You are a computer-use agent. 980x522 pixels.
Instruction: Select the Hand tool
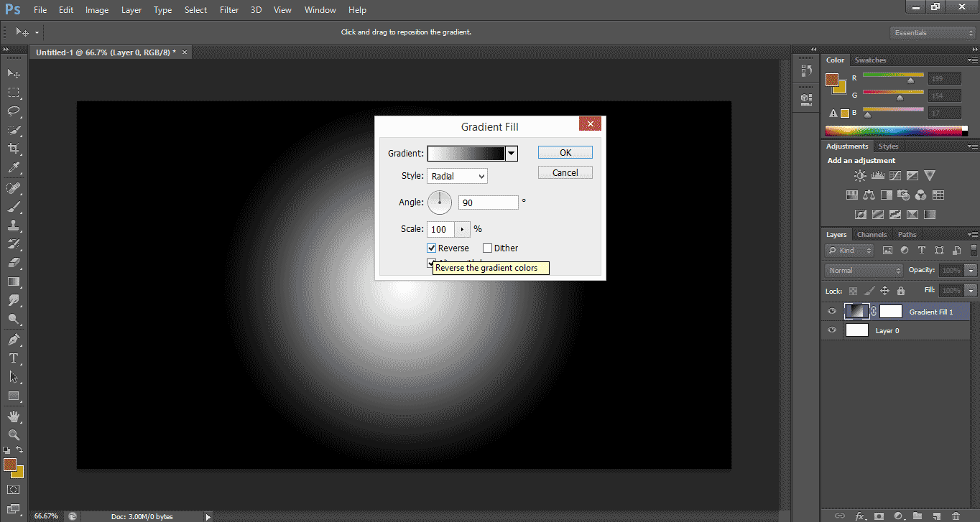pyautogui.click(x=14, y=416)
